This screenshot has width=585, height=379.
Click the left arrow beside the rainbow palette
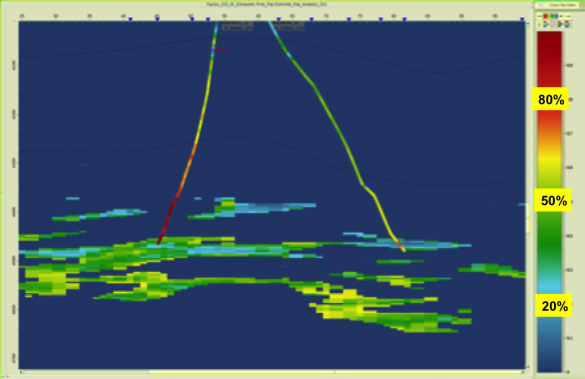coord(539,16)
